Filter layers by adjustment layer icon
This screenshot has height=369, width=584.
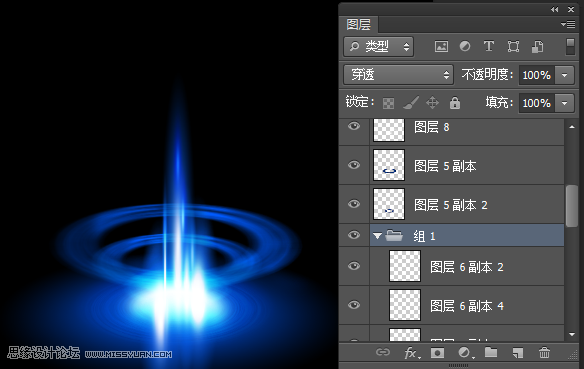coord(465,47)
